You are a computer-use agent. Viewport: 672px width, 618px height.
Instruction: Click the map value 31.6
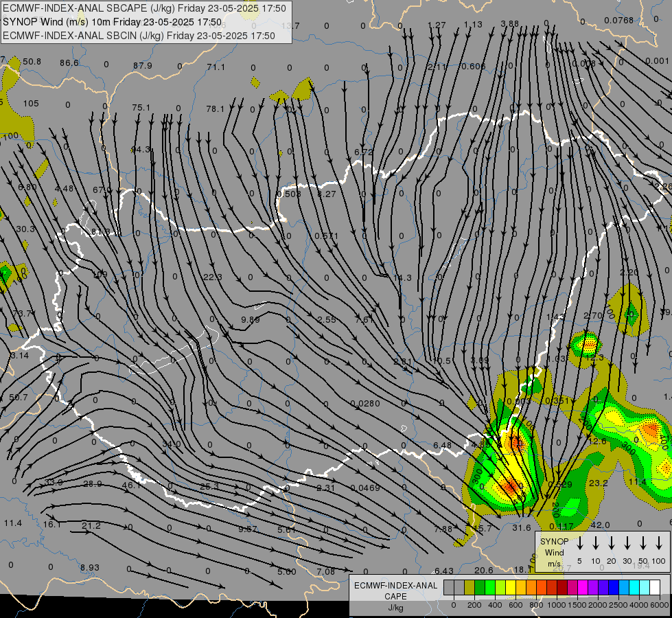522,528
